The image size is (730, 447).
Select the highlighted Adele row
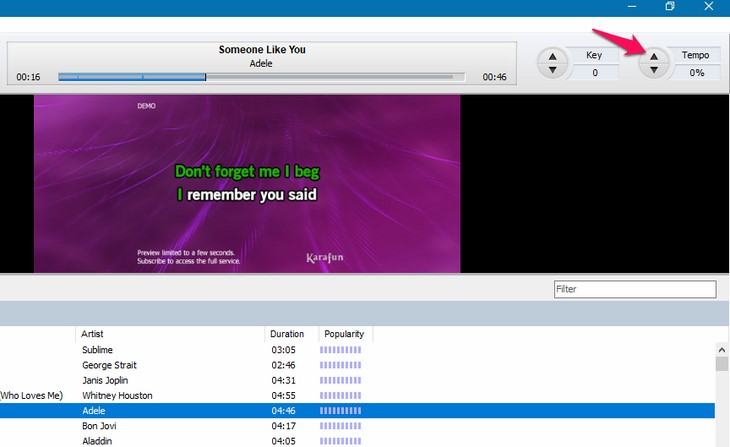point(357,411)
